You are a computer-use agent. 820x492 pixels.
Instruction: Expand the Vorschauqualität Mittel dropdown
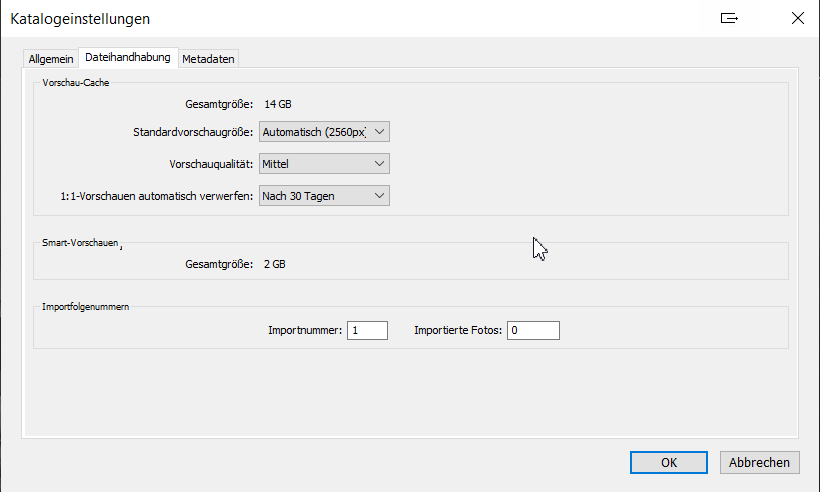tap(324, 164)
